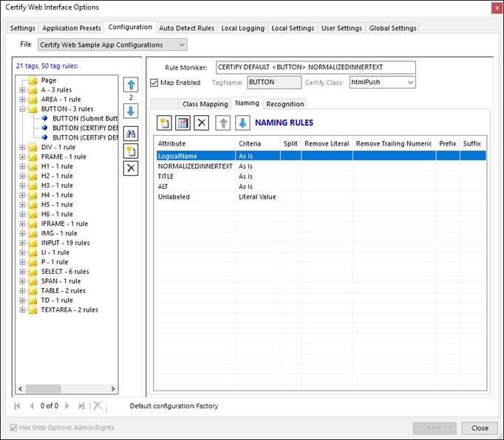Select the ALT naming rule row

point(321,187)
